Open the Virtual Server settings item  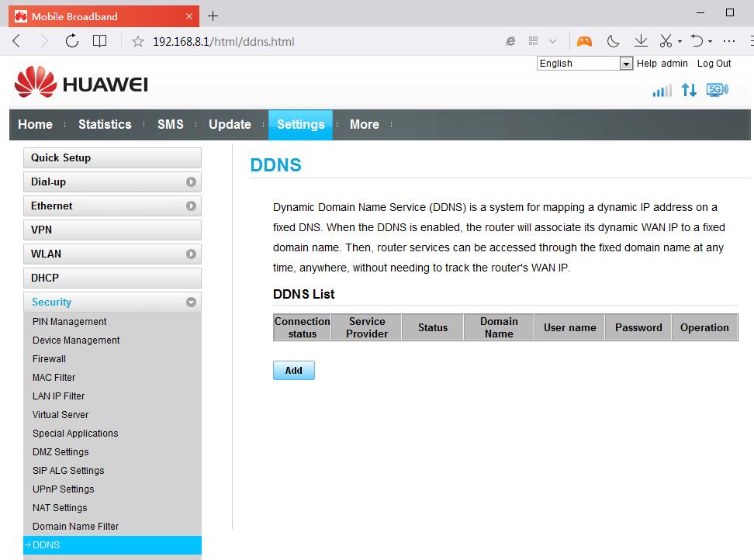[x=61, y=415]
